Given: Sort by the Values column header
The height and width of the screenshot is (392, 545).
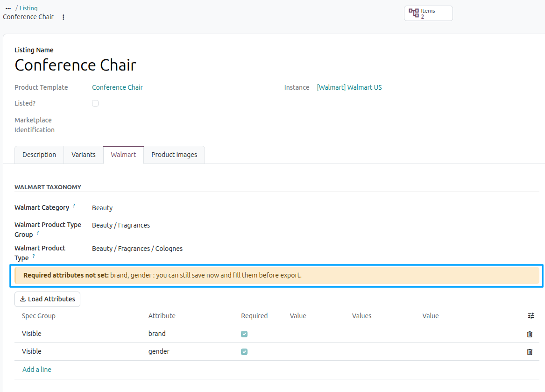Looking at the screenshot, I should (362, 316).
